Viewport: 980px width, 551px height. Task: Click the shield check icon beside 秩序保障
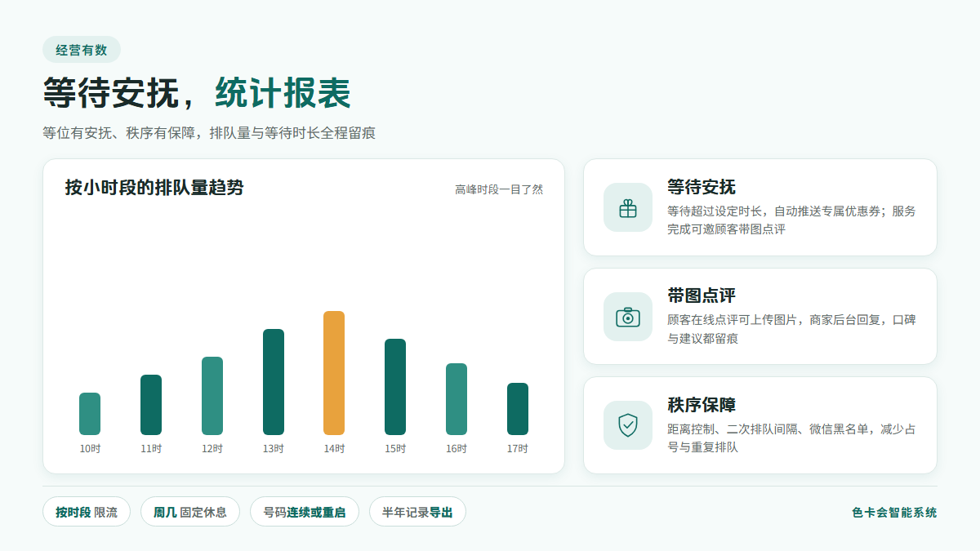[628, 425]
